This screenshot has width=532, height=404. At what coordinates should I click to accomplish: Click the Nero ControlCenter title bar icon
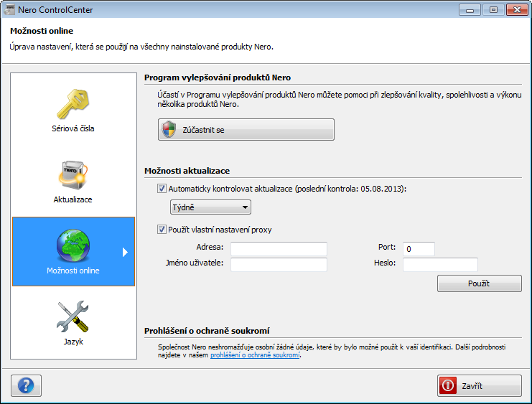point(9,10)
